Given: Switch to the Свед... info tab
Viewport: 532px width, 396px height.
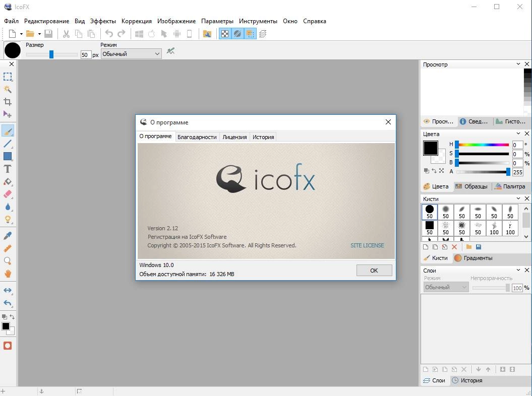Looking at the screenshot, I should coord(475,121).
